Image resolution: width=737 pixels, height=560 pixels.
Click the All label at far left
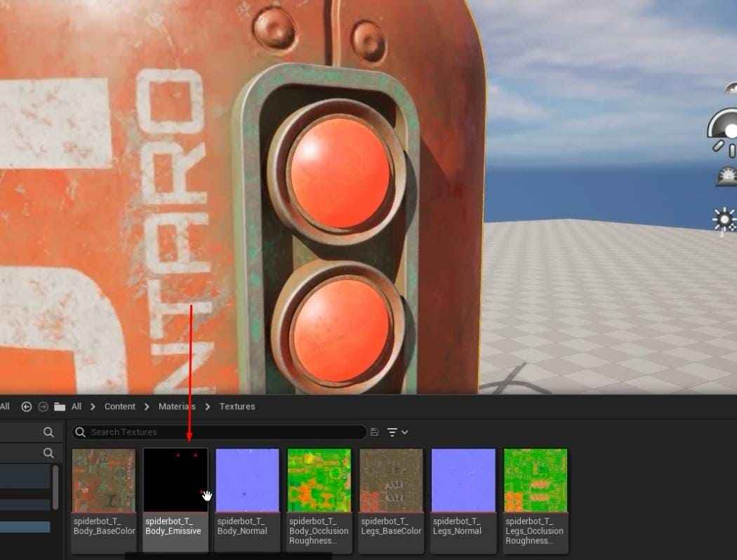click(5, 406)
